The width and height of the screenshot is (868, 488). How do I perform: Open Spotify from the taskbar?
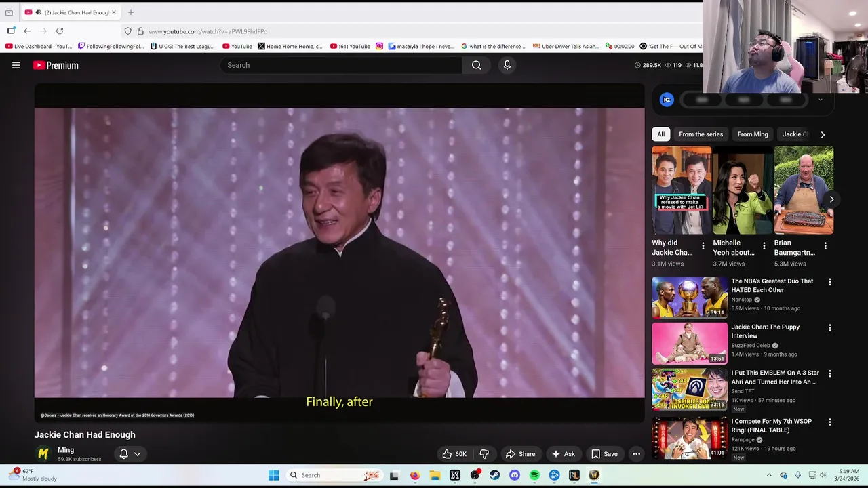point(534,475)
